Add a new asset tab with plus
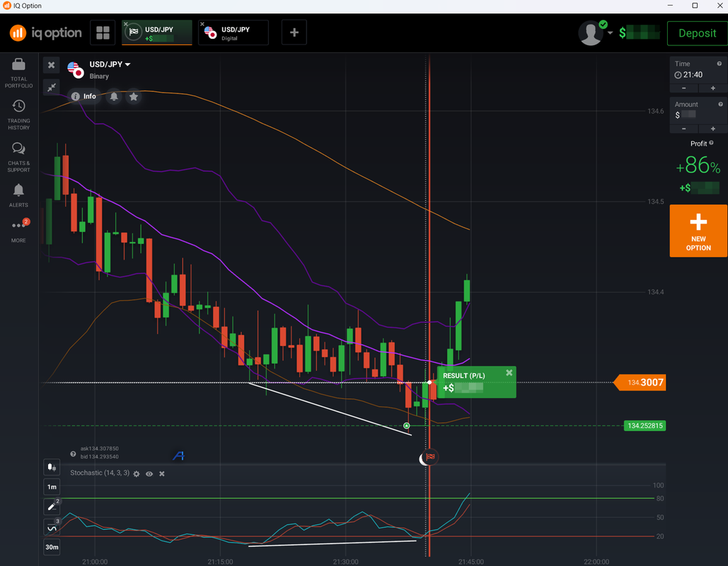 point(294,33)
